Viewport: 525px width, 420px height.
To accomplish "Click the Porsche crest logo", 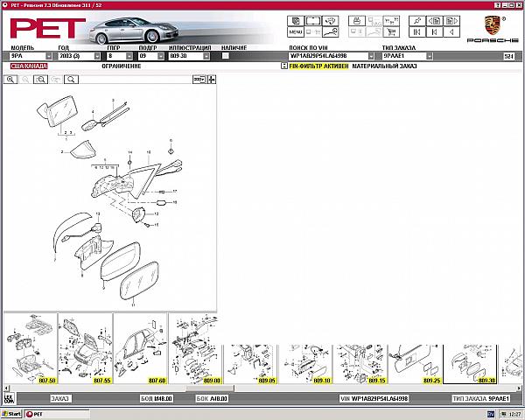I will 492,25.
